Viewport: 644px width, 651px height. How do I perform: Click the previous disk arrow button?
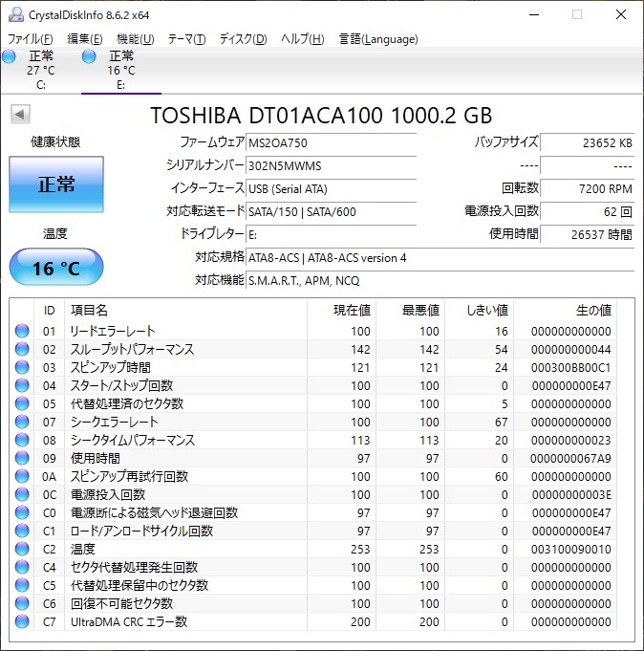20,114
